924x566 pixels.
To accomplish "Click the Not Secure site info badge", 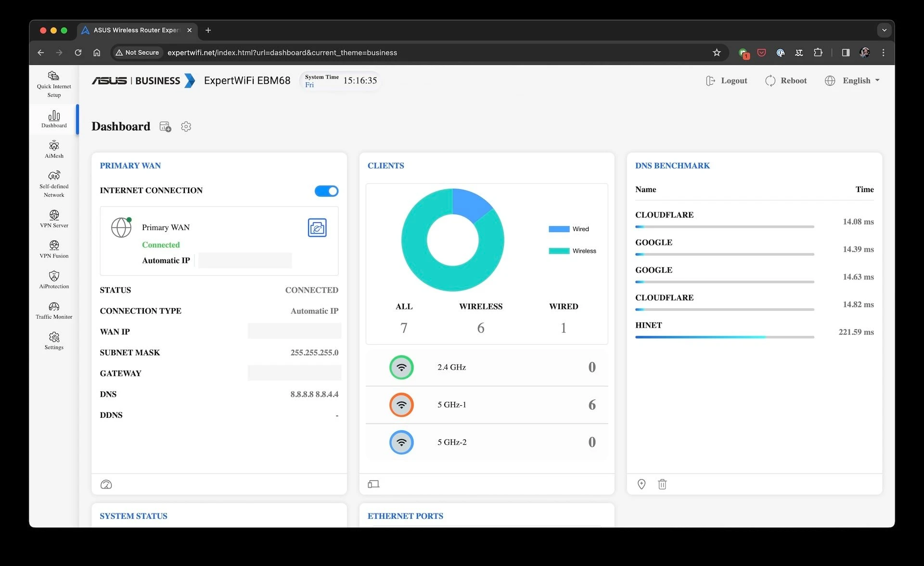I will coord(137,52).
